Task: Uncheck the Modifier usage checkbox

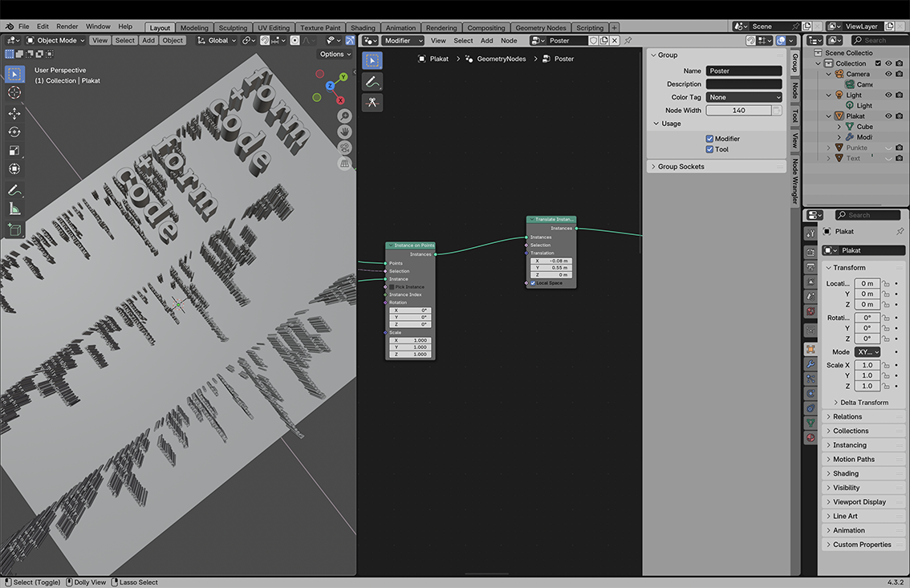Action: [x=709, y=139]
